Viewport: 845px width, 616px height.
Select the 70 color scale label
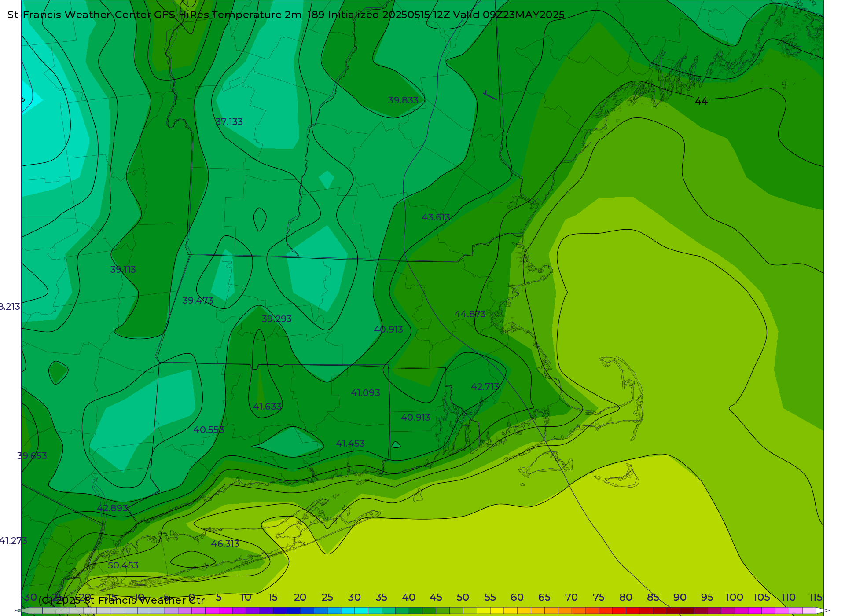pyautogui.click(x=571, y=598)
